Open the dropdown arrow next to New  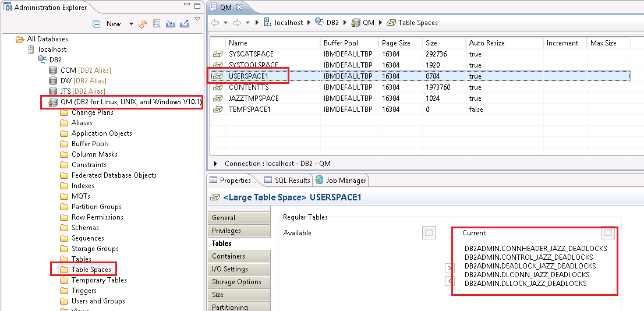coord(131,24)
